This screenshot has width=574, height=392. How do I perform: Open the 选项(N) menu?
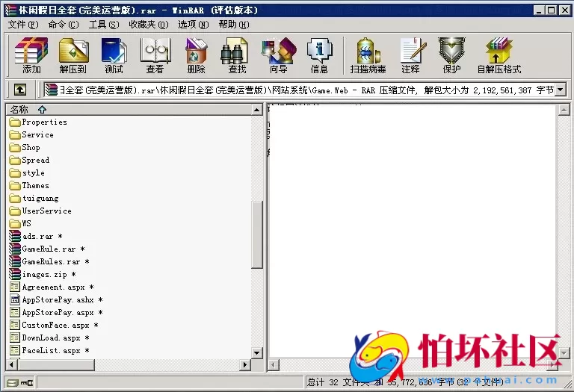point(194,25)
